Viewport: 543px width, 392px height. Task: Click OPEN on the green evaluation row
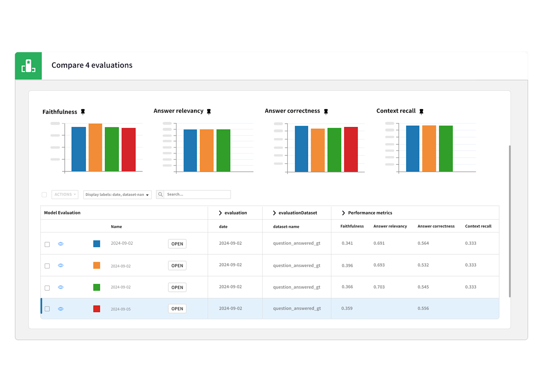pyautogui.click(x=177, y=287)
